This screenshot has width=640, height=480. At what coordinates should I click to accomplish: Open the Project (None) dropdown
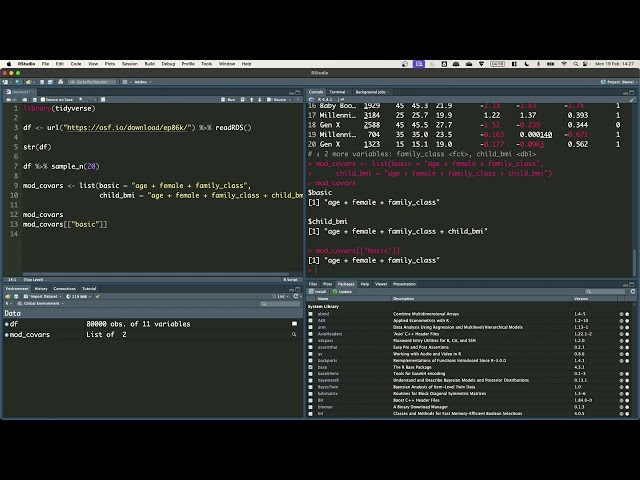click(x=618, y=82)
